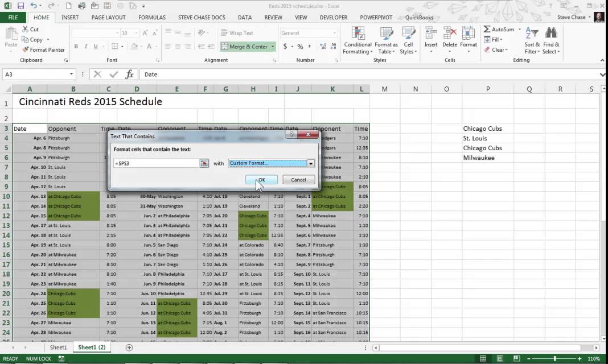
Task: Open Cell Styles gallery
Action: coord(408,40)
